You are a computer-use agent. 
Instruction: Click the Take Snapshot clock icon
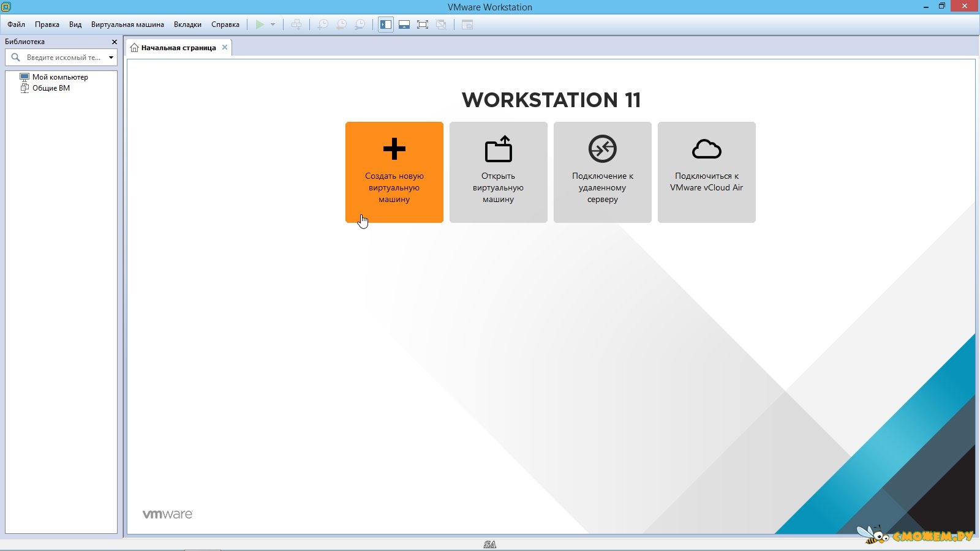pyautogui.click(x=323, y=24)
